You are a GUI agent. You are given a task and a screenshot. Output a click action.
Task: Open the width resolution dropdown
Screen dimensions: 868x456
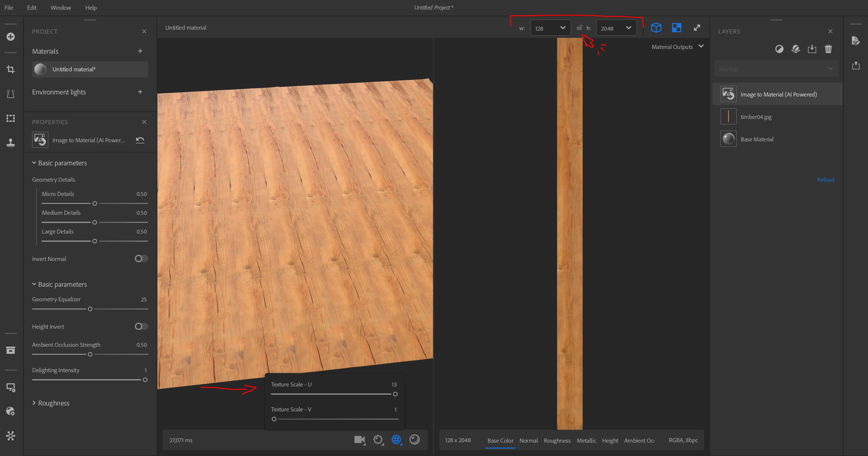[x=550, y=28]
